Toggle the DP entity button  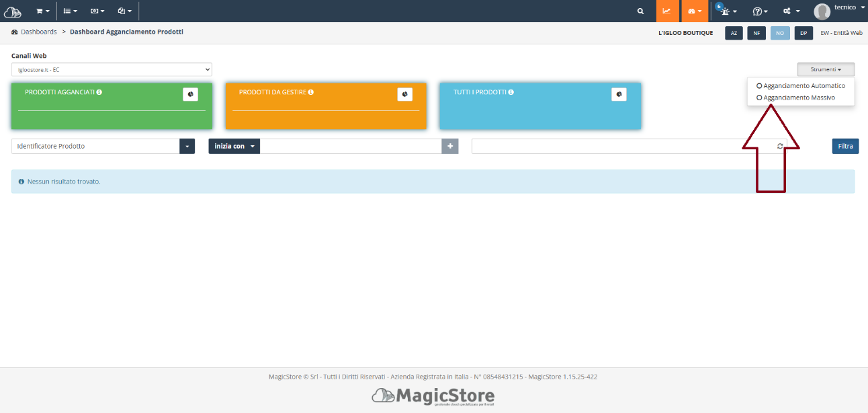point(804,33)
